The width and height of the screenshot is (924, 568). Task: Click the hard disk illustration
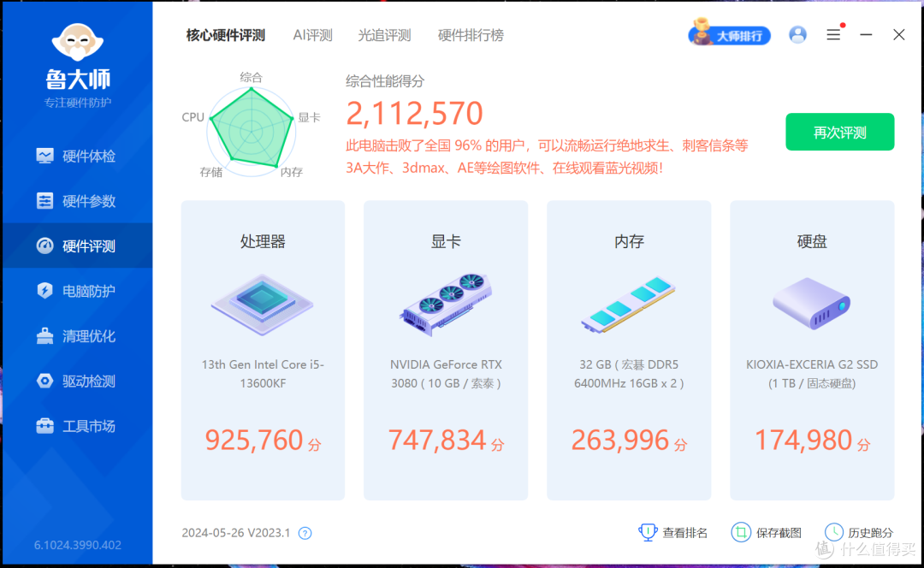coord(812,303)
